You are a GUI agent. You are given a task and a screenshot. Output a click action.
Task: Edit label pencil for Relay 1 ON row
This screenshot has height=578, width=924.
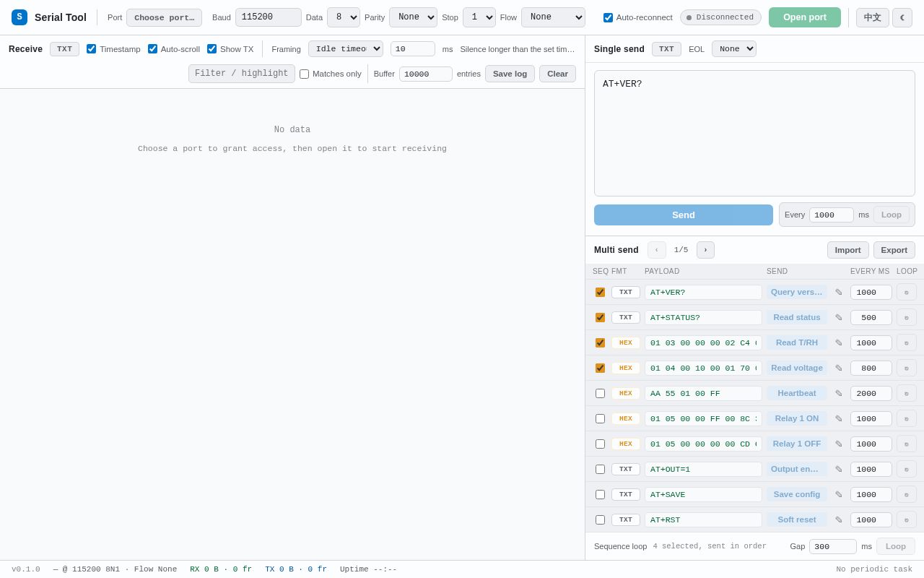tap(839, 418)
